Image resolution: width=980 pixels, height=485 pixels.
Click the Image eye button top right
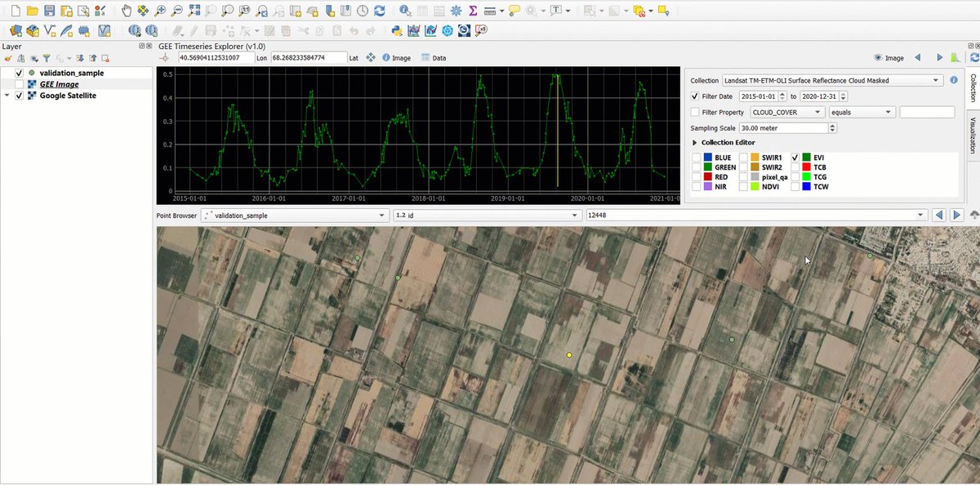pyautogui.click(x=889, y=58)
